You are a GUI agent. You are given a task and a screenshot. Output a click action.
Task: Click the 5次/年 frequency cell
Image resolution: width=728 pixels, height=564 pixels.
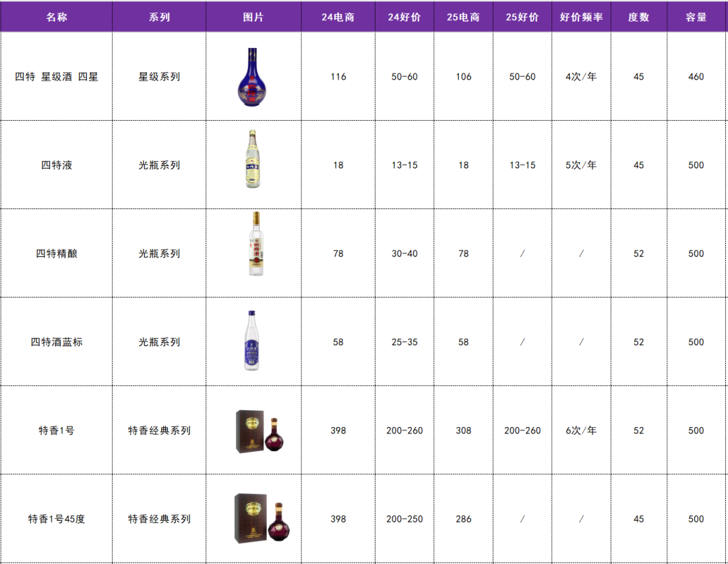click(581, 165)
